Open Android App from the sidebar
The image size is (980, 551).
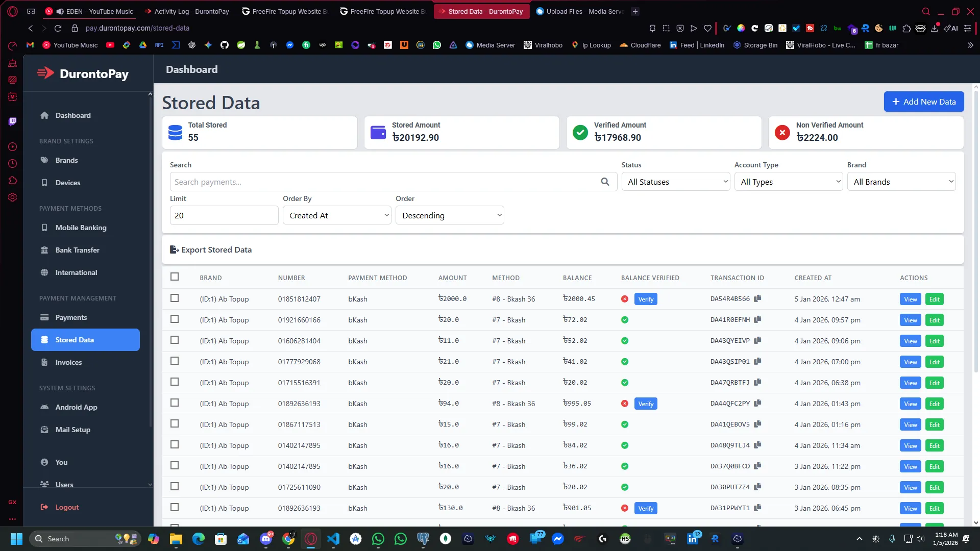click(76, 407)
